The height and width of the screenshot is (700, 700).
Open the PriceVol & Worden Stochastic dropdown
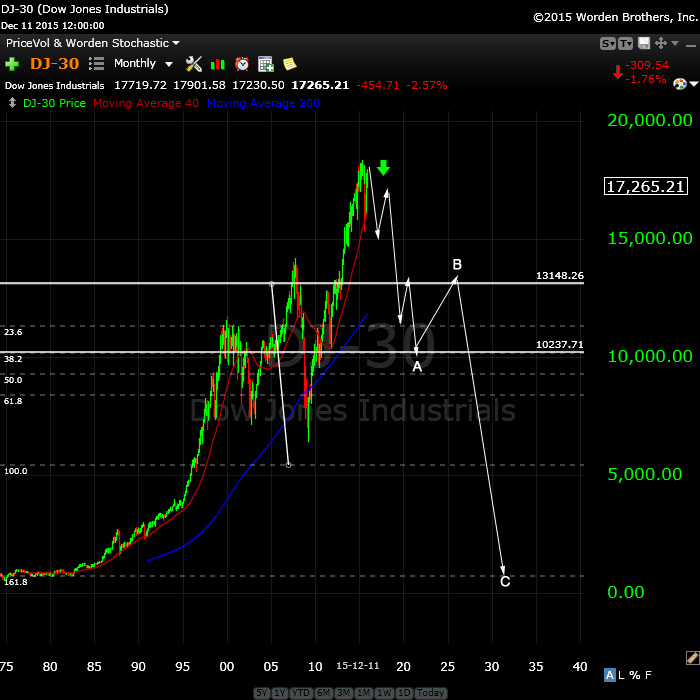point(92,43)
